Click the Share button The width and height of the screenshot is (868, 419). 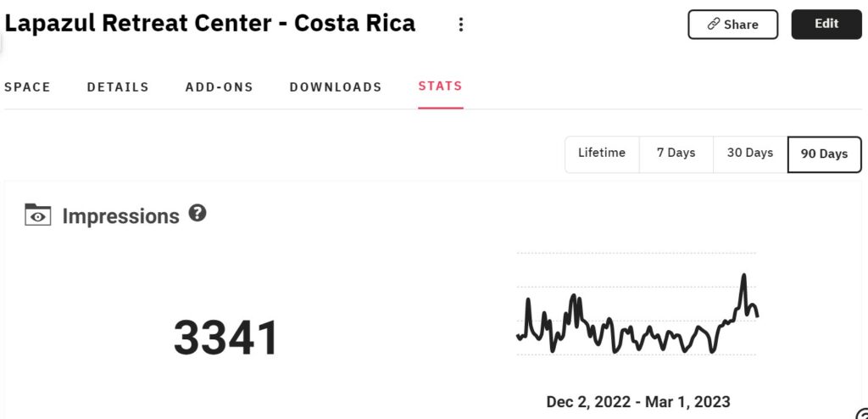coord(733,25)
